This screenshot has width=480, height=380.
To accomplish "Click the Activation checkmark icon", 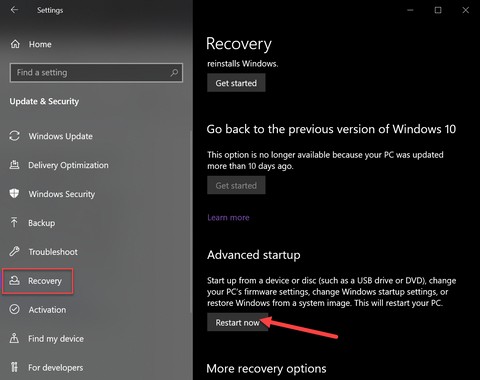I will [14, 309].
